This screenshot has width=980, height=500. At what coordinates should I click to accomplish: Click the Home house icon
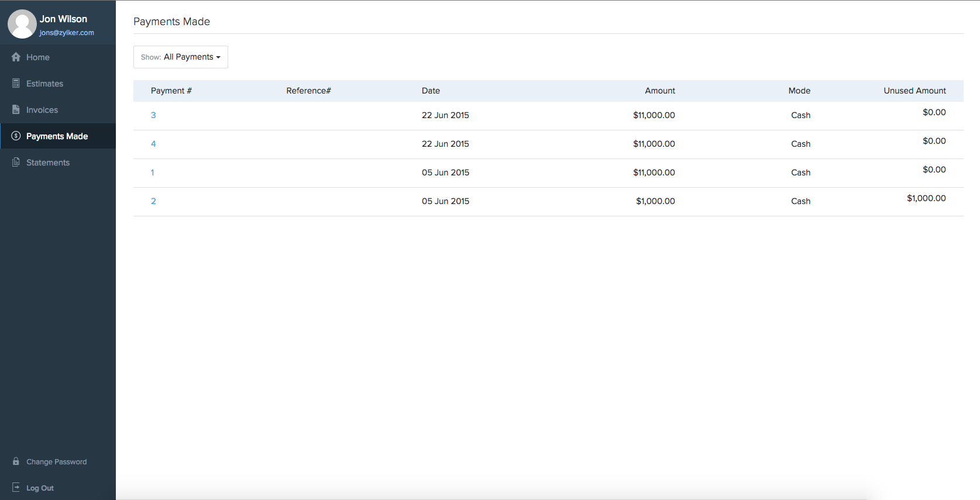click(x=16, y=57)
